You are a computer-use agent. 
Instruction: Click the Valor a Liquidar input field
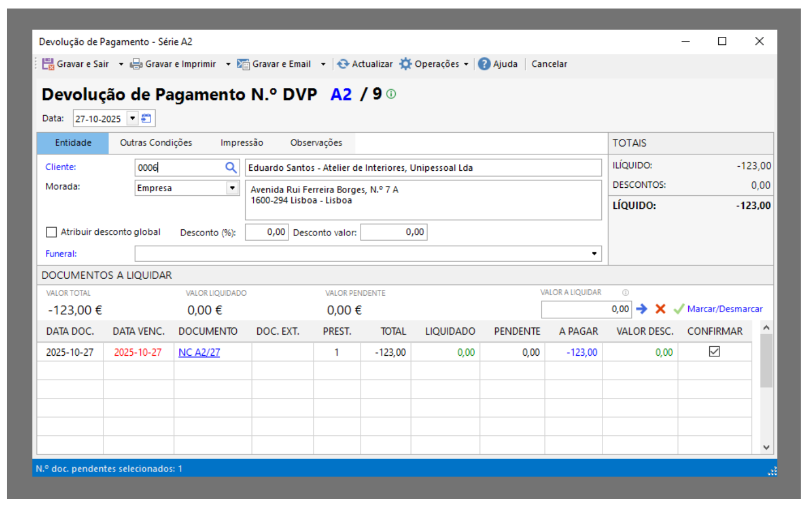pos(586,309)
